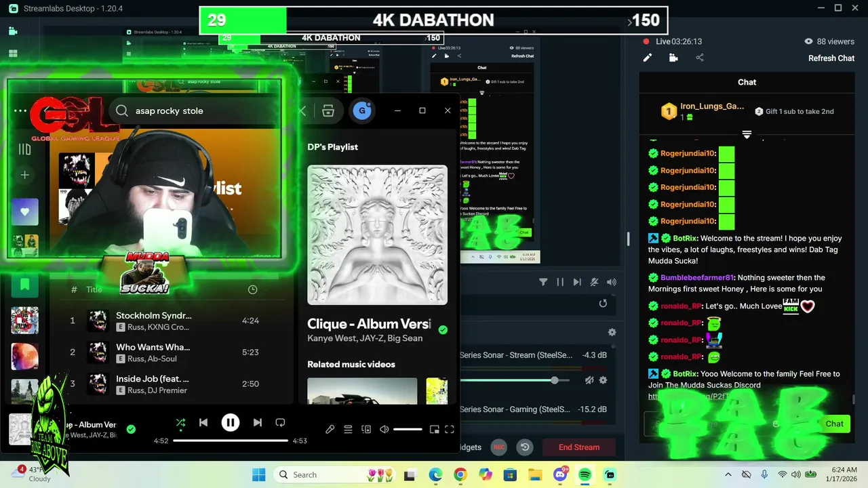The image size is (868, 488).
Task: Toggle replay buffer button
Action: 525,447
